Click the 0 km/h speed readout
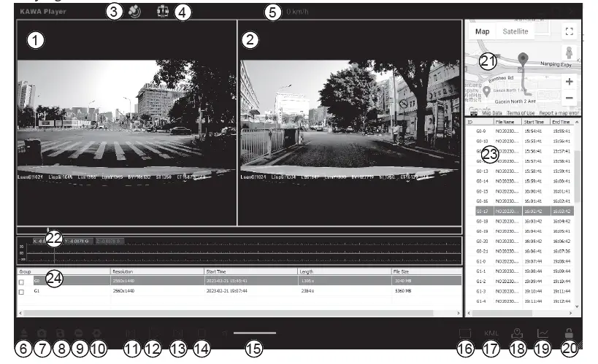Image resolution: width=598 pixels, height=364 pixels. (297, 12)
